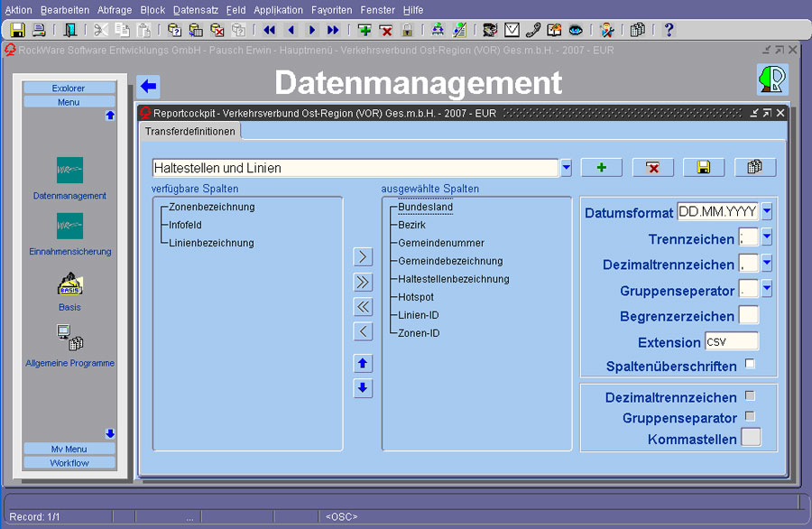The width and height of the screenshot is (812, 529).
Task: Open the Aktion menu
Action: coord(18,10)
